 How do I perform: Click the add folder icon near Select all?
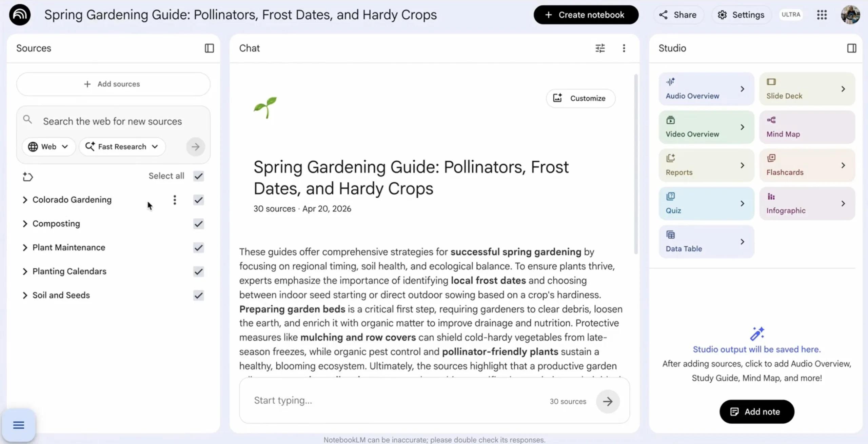click(28, 177)
